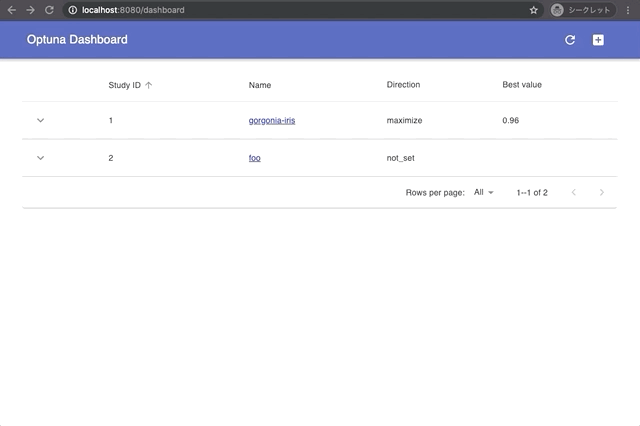Screen dimensions: 640x426
Task: Open the foo study link
Action: coord(255,158)
